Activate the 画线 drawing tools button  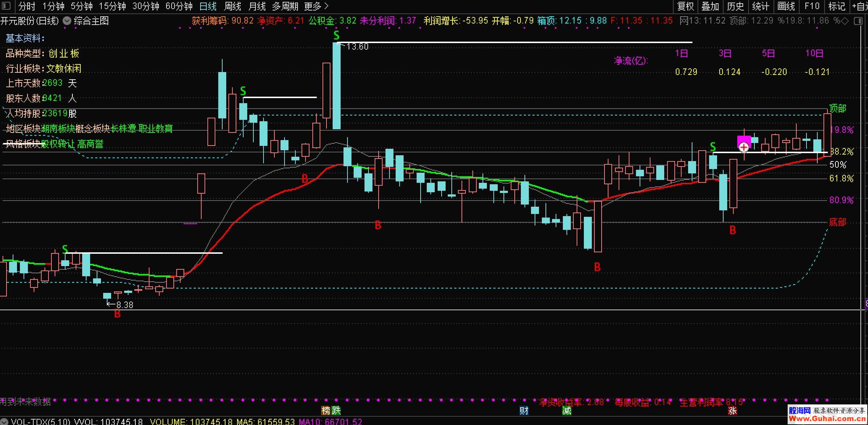786,6
